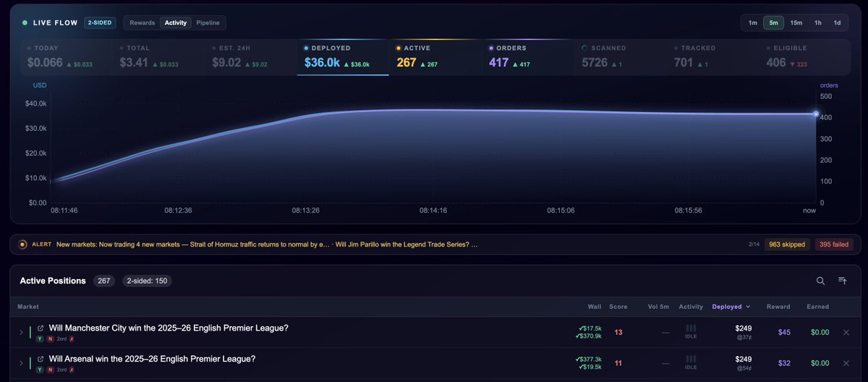Click the new markets alert message text

(x=267, y=245)
